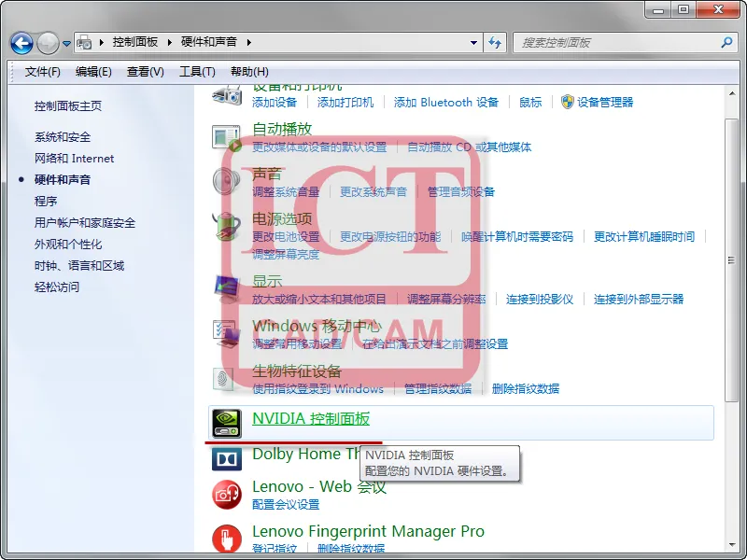The image size is (747, 560).
Task: Expand the arrow before 控制面板 breadcrumb
Action: tap(102, 42)
